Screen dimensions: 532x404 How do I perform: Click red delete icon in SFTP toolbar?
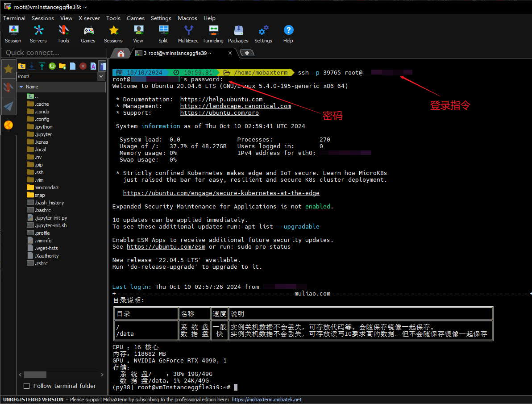click(83, 66)
